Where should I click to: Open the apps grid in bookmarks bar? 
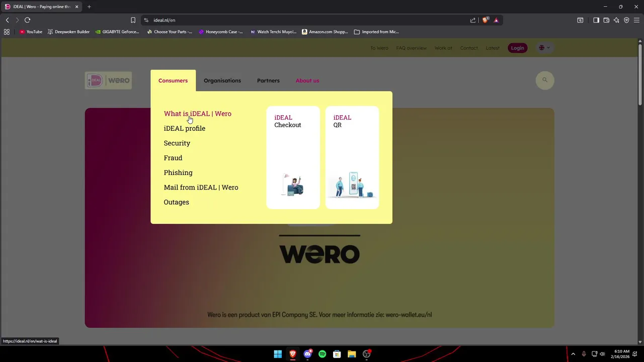pos(7,32)
